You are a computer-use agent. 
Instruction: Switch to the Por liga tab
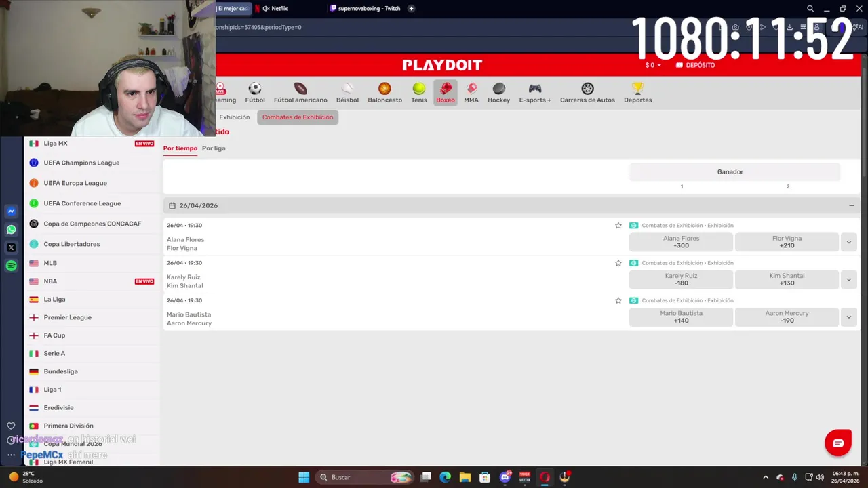tap(214, 148)
